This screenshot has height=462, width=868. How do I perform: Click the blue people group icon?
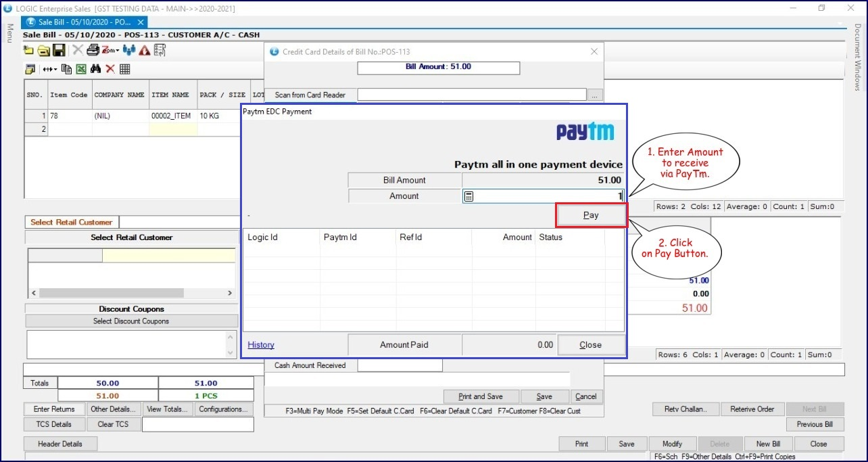(x=129, y=51)
